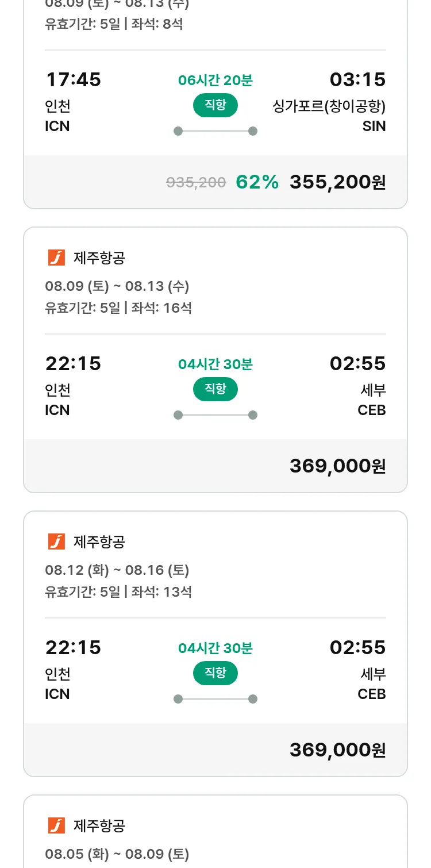
Task: Click the Jeju Air logo on the 08.05–08.09 card
Action: (x=56, y=825)
